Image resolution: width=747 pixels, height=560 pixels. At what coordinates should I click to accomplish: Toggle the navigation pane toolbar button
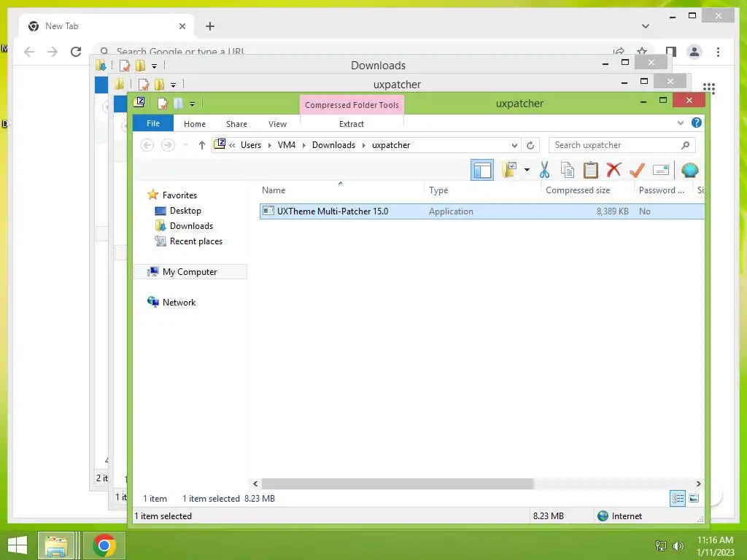tap(481, 170)
